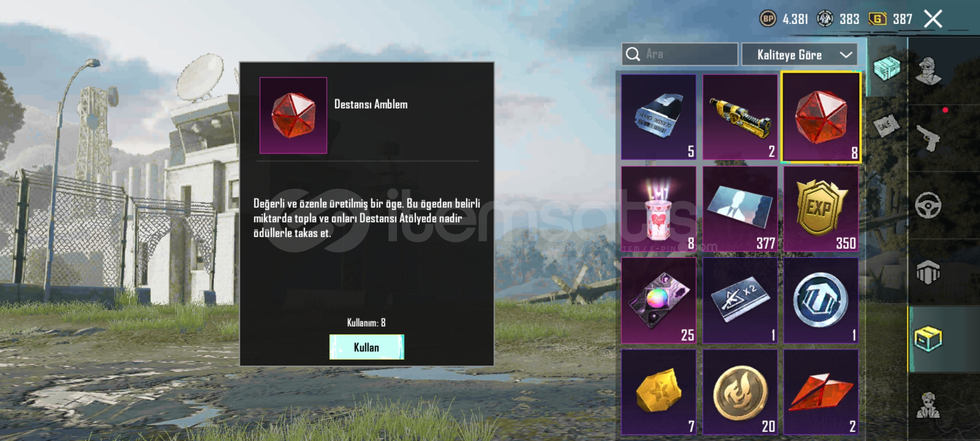This screenshot has width=980, height=441.
Task: Select the gold weapon skin item
Action: pos(740,117)
